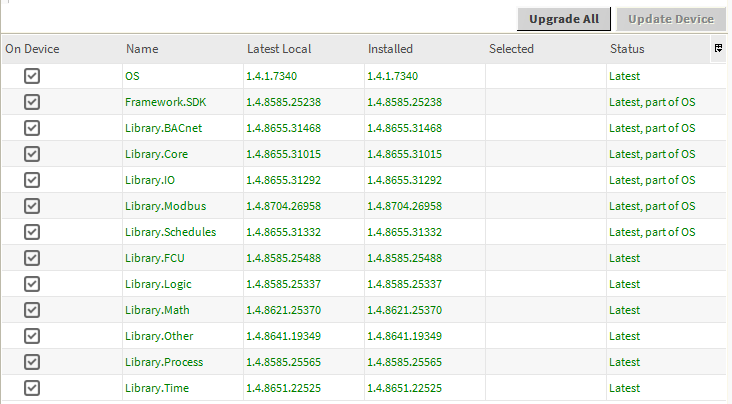Viewport: 732px width, 404px height.
Task: Sort by the Name column header
Action: click(x=142, y=49)
